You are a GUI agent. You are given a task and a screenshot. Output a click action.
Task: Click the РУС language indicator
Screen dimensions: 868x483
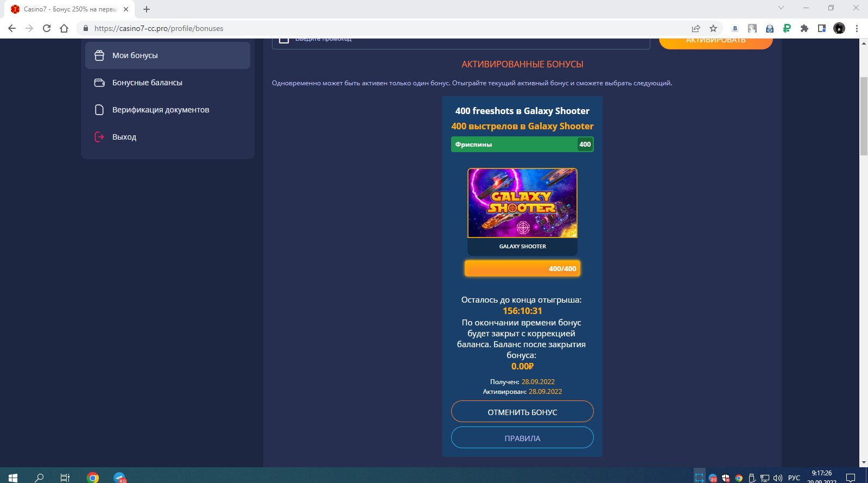(794, 478)
